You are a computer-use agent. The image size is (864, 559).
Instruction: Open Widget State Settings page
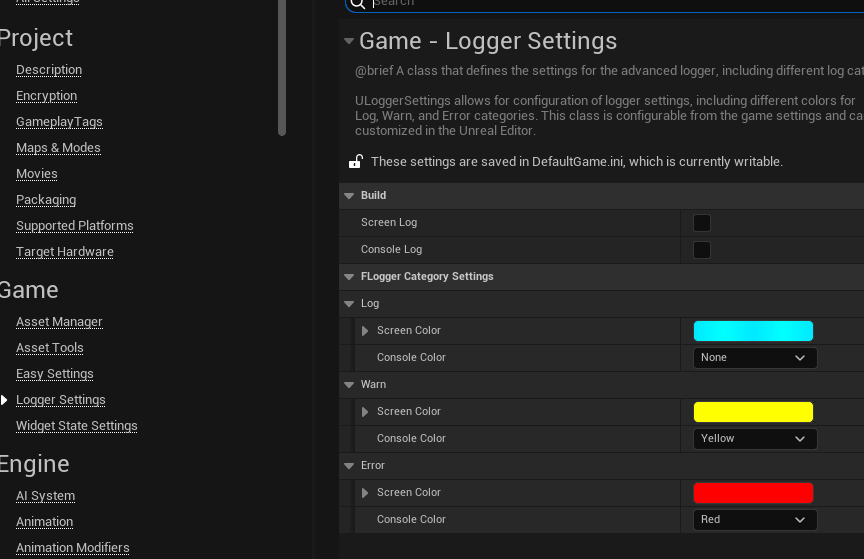coord(77,426)
